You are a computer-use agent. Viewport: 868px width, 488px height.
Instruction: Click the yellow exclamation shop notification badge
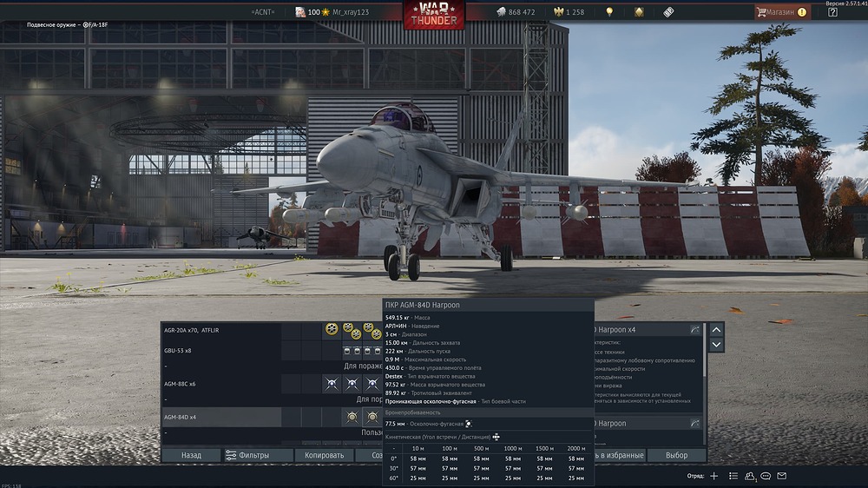[x=802, y=12]
